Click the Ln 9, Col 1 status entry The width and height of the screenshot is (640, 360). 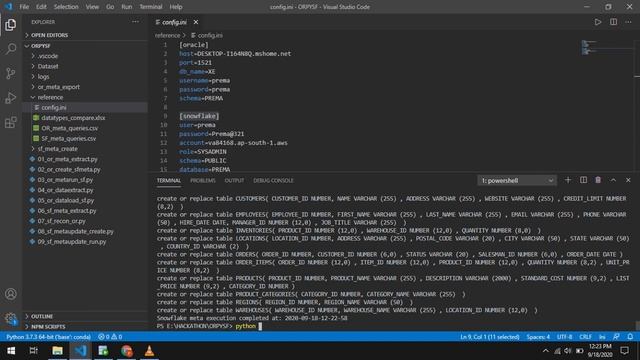tap(489, 337)
